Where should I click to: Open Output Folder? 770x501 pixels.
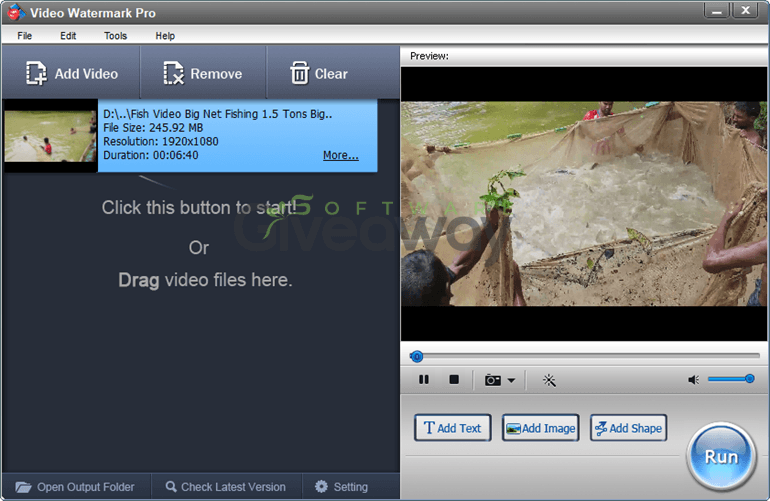point(75,487)
